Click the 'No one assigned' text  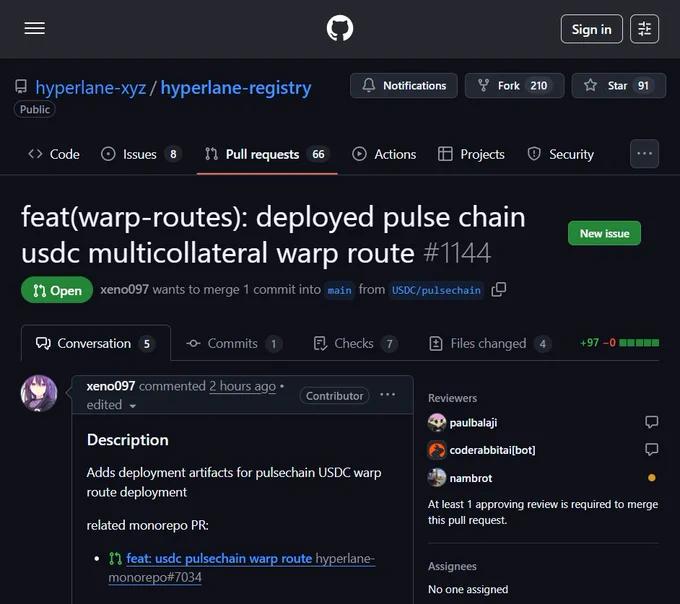[x=468, y=589]
